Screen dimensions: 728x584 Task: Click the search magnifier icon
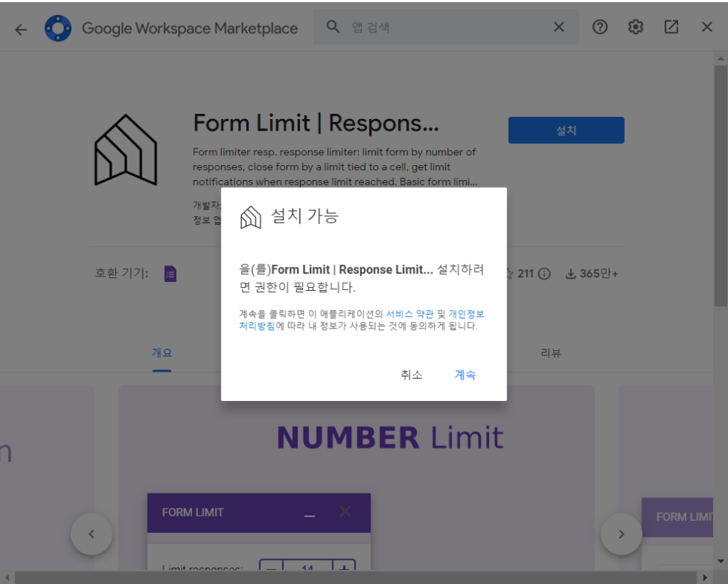pos(333,27)
